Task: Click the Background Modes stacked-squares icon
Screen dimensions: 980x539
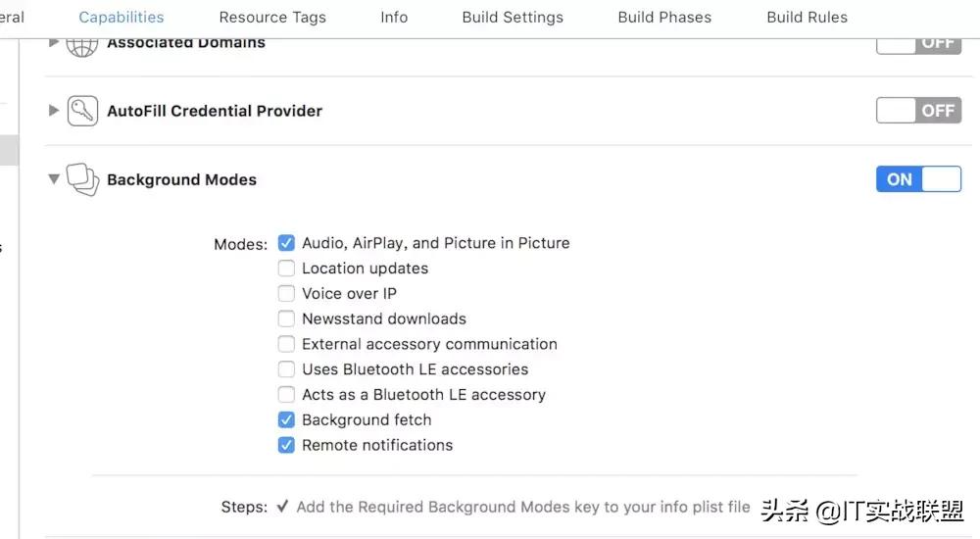Action: click(83, 180)
